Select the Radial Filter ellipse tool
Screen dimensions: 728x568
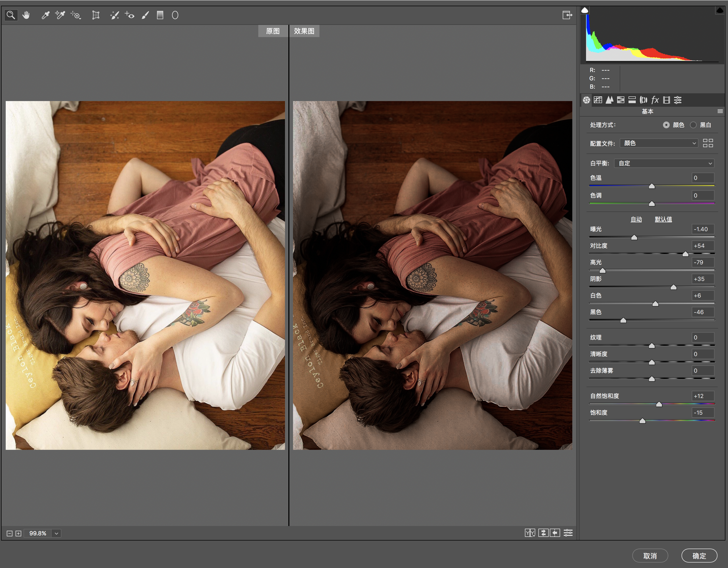175,15
